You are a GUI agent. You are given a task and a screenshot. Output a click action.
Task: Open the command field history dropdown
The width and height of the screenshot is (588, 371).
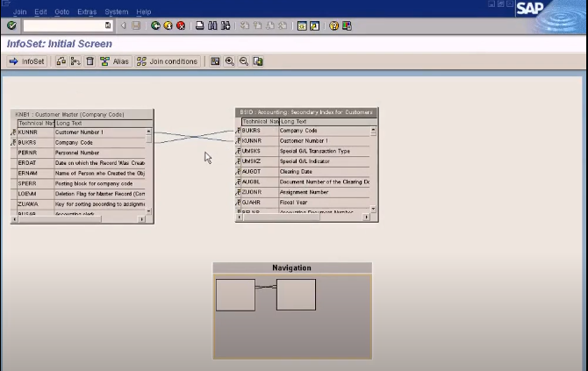coord(108,25)
